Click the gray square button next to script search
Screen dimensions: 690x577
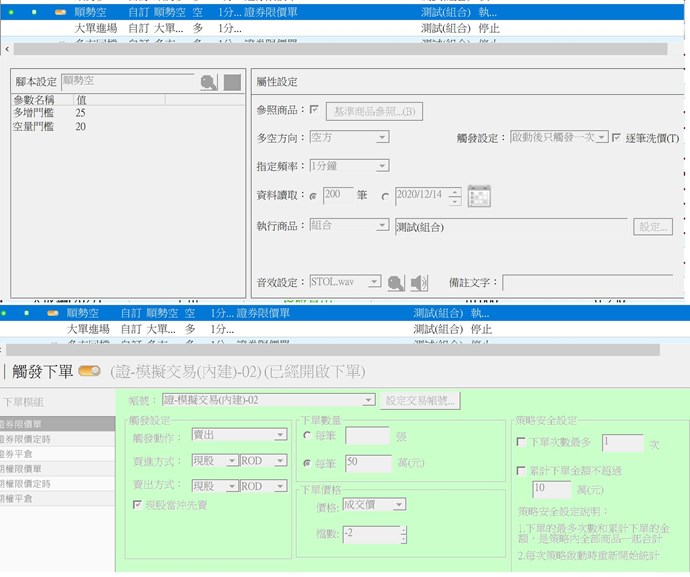(x=232, y=83)
